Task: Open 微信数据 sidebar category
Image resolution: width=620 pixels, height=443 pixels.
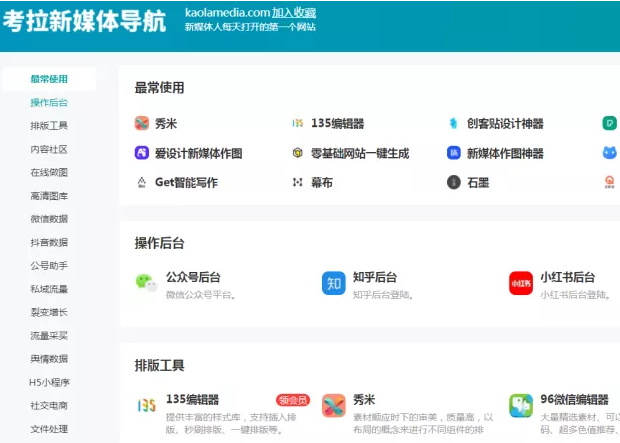Action: (x=49, y=219)
